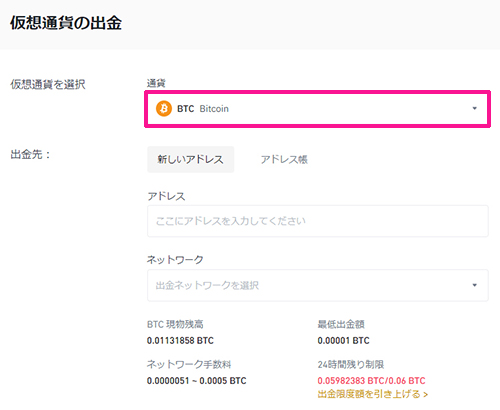The image size is (500, 410).
Task: Focus the address input with ここにアドレスを入力してください placeholder
Action: 318,221
